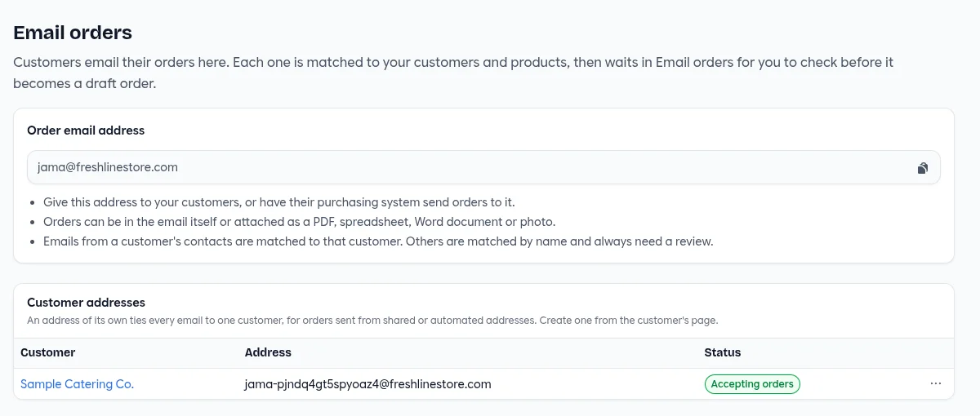Viewport: 980px width, 416px height.
Task: Click the Status column header
Action: (x=723, y=352)
